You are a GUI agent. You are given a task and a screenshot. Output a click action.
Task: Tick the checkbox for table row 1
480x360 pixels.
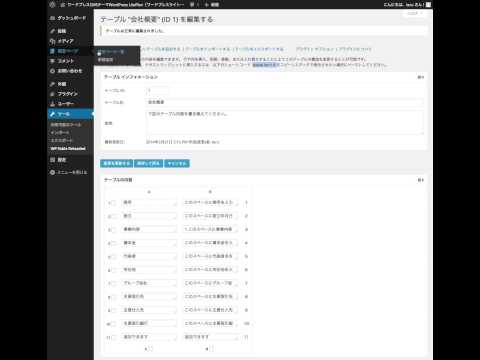point(113,203)
